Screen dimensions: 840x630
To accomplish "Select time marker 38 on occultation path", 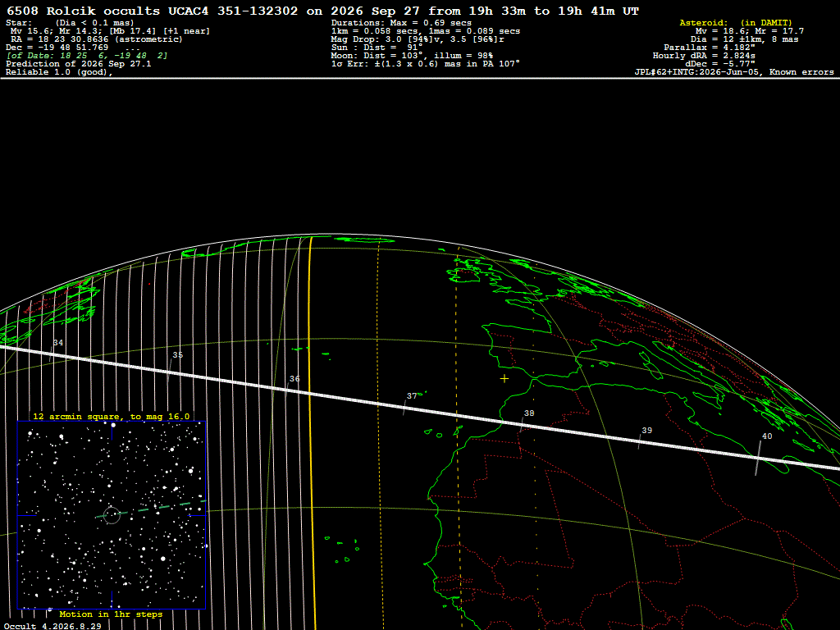I will 529,413.
